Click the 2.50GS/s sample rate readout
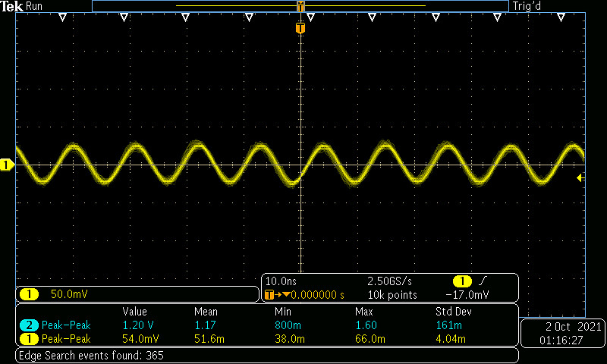607x364 pixels. [x=389, y=281]
